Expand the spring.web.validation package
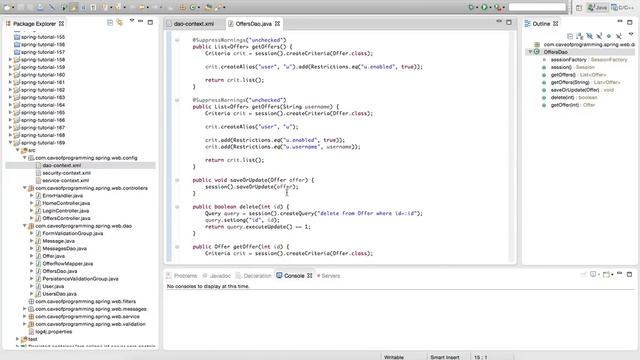This screenshot has width=640, height=360. point(24,324)
